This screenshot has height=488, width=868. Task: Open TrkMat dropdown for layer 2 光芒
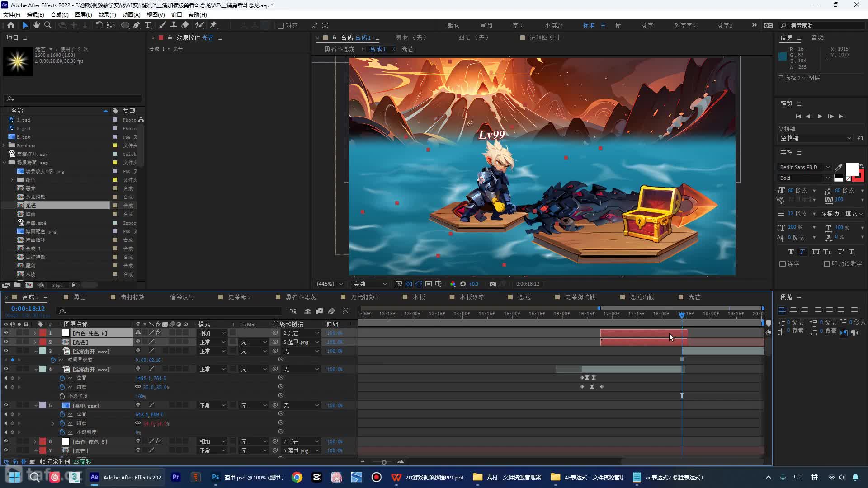253,342
